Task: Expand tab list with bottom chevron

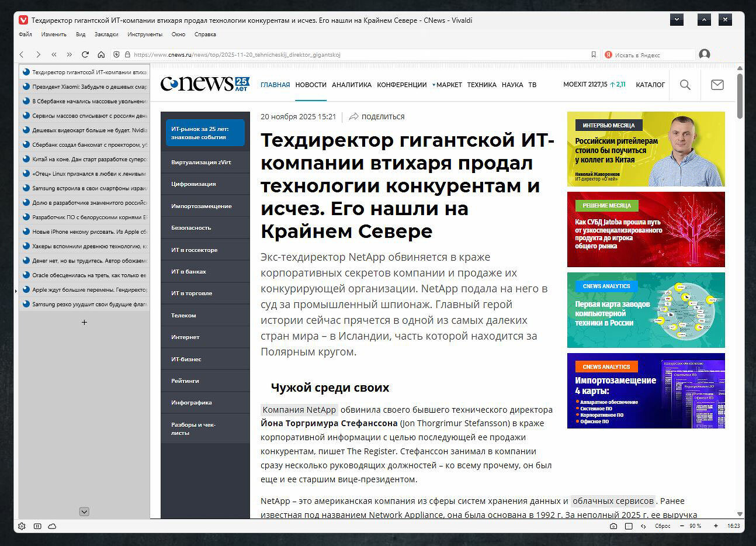Action: click(x=84, y=512)
